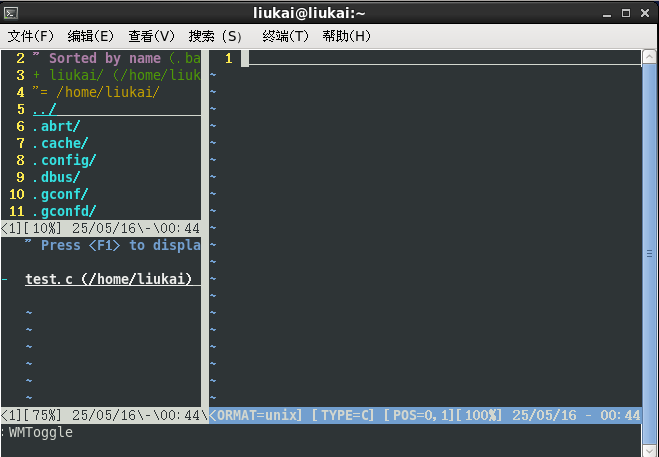Close the liukai@liukai terminal window
The image size is (659, 457).
tap(645, 13)
